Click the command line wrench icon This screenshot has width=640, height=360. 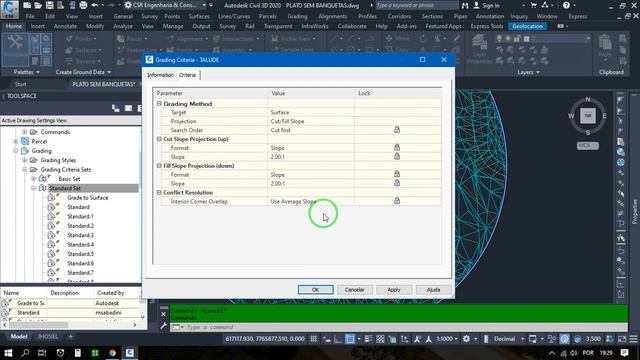[x=163, y=326]
